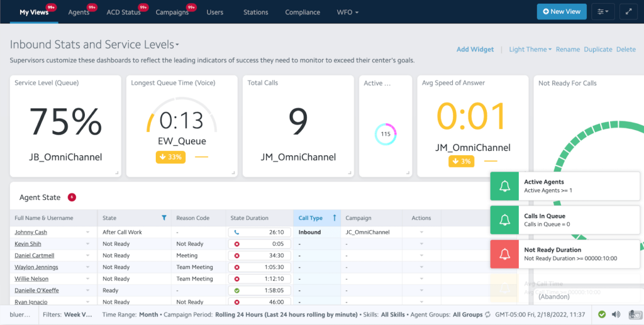The width and height of the screenshot is (644, 325).
Task: Click the 3% down trend badge
Action: click(x=461, y=162)
